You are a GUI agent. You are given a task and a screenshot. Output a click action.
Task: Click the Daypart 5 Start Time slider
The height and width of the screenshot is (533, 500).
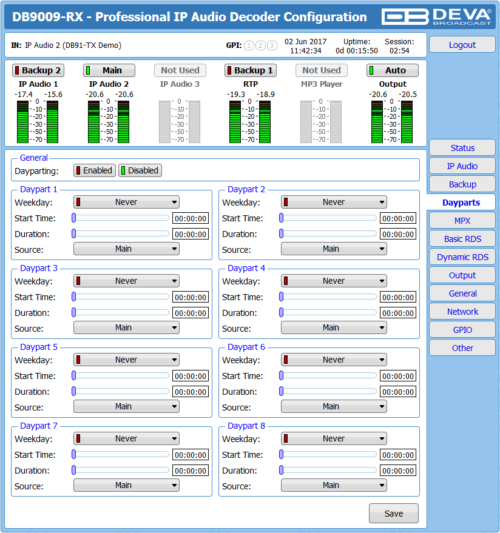pos(120,376)
